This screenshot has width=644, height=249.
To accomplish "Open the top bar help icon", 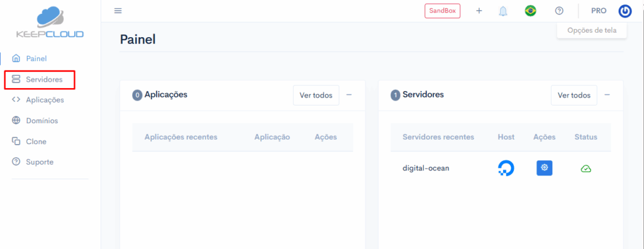I will point(559,11).
